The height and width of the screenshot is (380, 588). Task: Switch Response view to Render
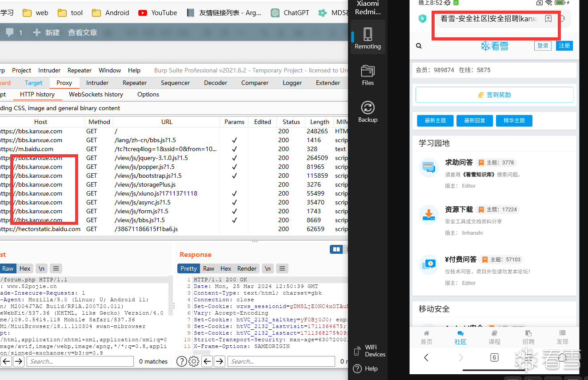tap(247, 268)
